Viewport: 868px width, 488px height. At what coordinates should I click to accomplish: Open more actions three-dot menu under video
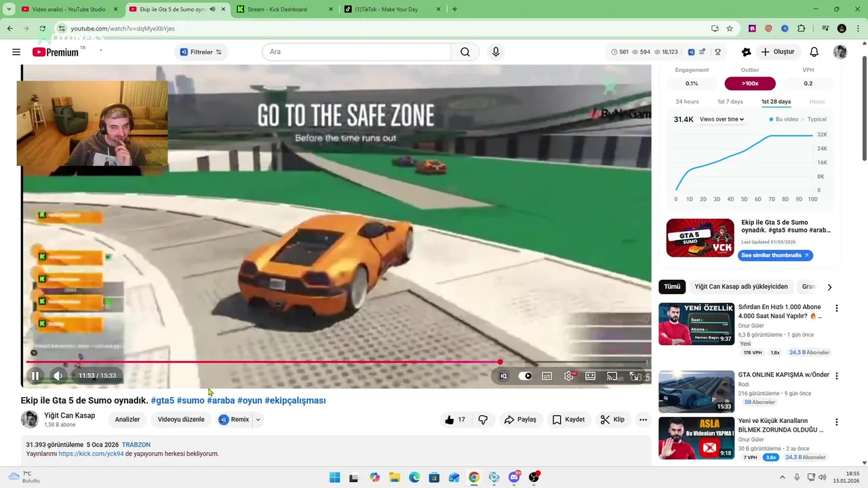coord(643,420)
